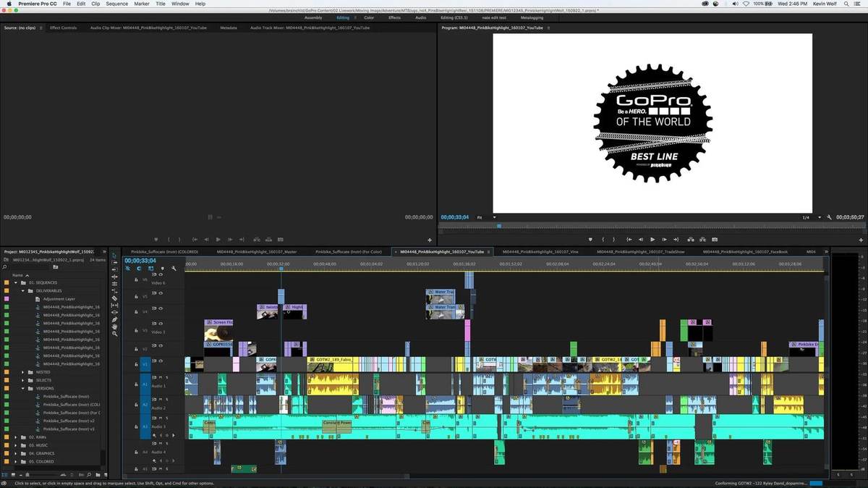Switch to Color workspace
The height and width of the screenshot is (488, 868).
369,17
